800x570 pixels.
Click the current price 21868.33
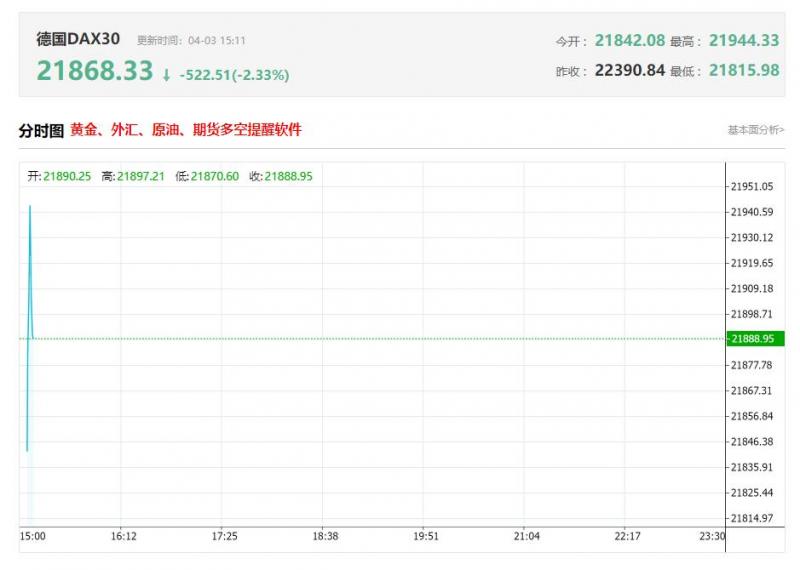point(95,70)
